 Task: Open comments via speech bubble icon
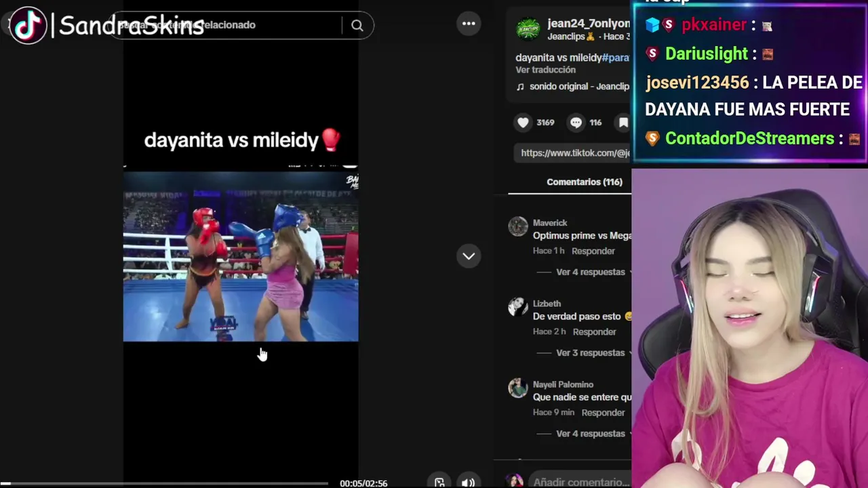[576, 123]
